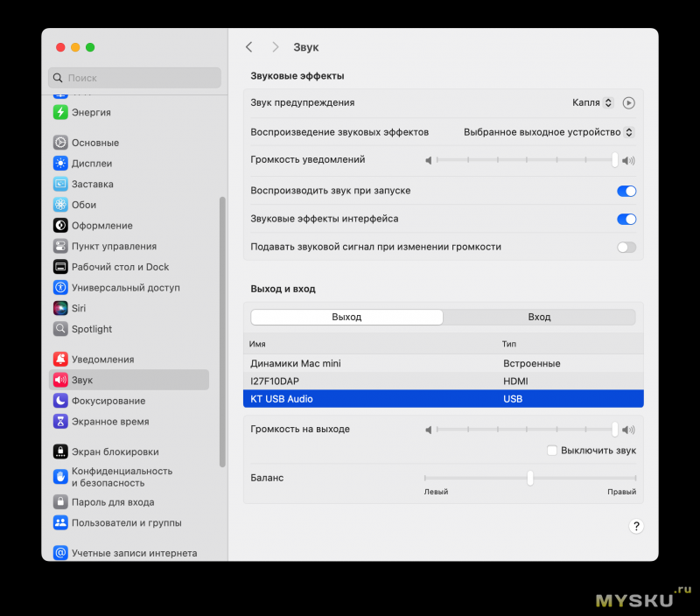Check the Выключить звук checkbox
The width and height of the screenshot is (700, 616).
(552, 451)
